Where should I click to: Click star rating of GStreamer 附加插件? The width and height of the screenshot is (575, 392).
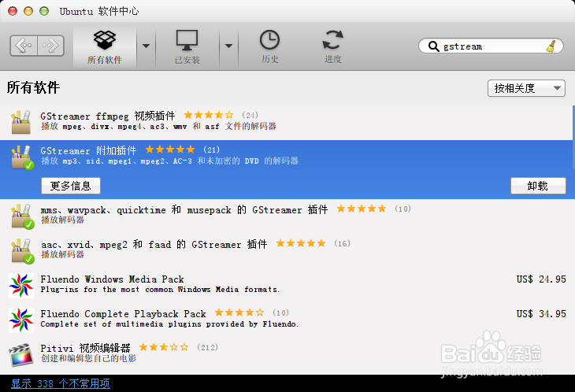(170, 150)
